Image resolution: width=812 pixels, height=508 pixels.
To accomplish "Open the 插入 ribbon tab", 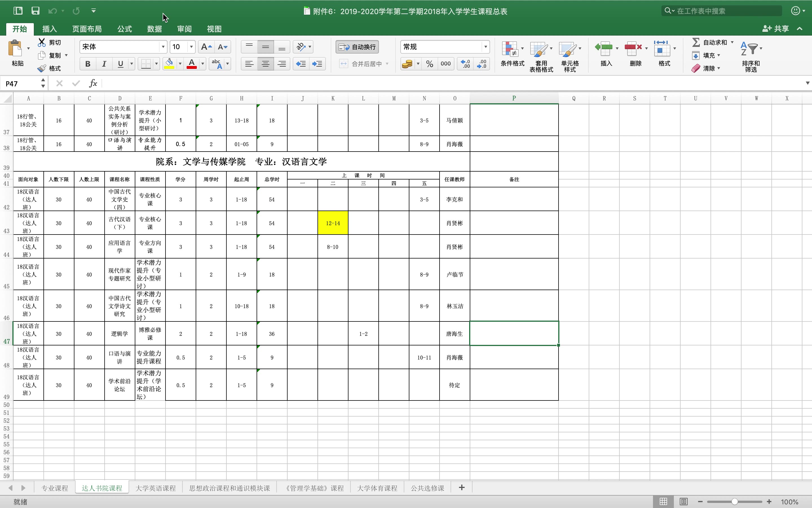I will [x=50, y=29].
